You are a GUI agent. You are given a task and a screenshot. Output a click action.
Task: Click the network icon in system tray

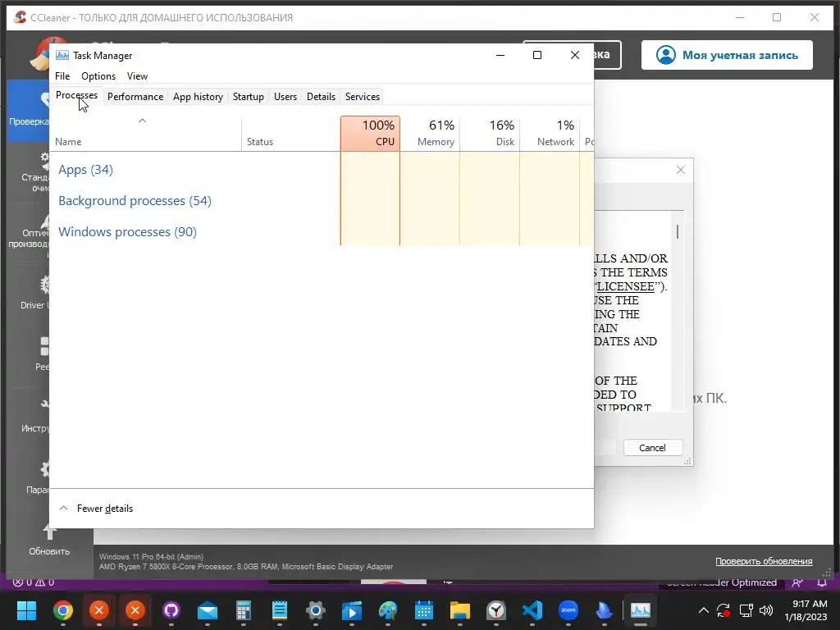click(x=746, y=610)
